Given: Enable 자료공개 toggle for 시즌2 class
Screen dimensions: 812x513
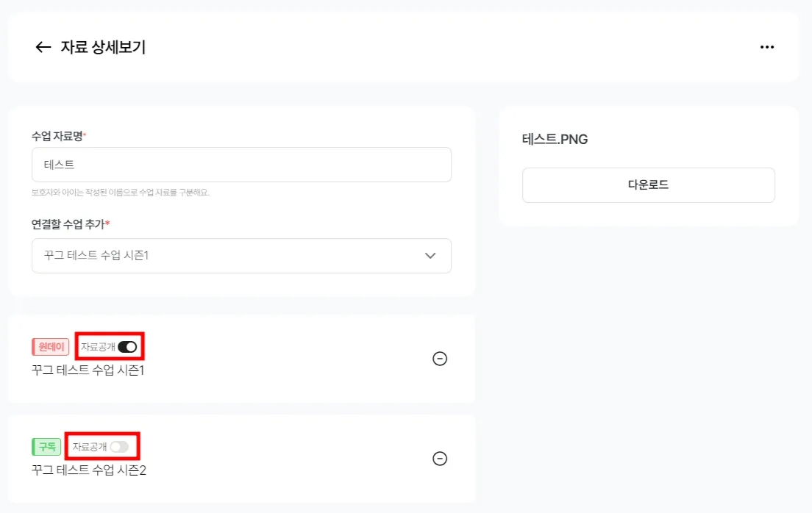Looking at the screenshot, I should pyautogui.click(x=119, y=446).
